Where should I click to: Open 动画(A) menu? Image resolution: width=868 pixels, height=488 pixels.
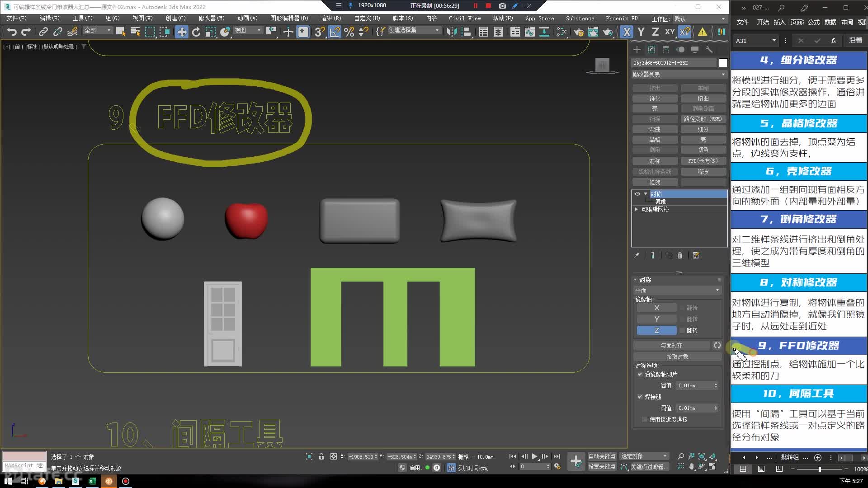[x=247, y=19]
